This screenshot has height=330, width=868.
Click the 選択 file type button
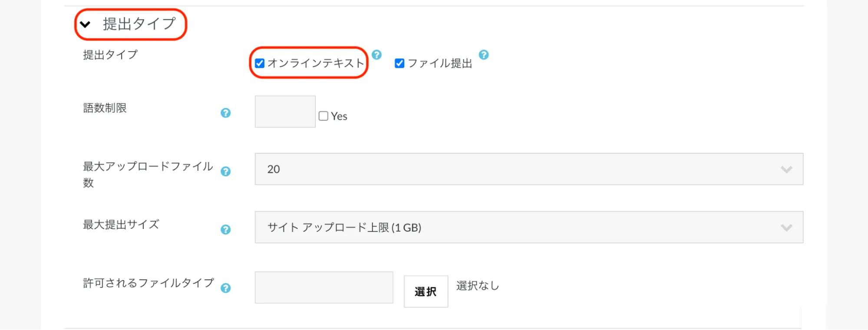[426, 291]
